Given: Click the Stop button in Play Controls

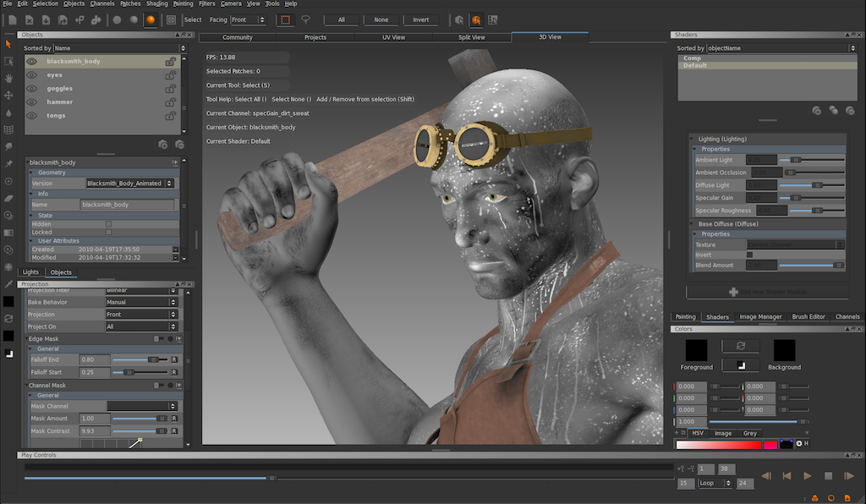Looking at the screenshot, I should click(828, 476).
